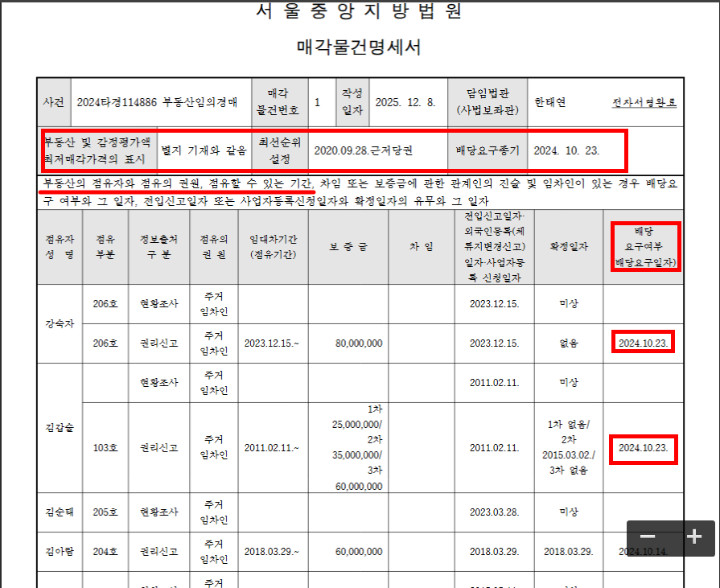Click the 임대차기간 (점유기간) column header

(274, 247)
